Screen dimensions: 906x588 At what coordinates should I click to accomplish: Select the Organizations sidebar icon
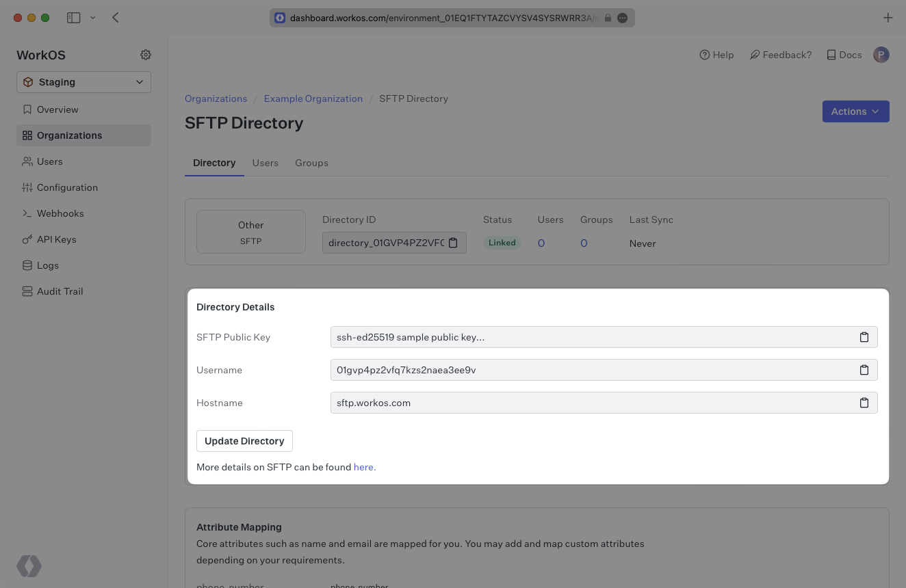pos(25,135)
